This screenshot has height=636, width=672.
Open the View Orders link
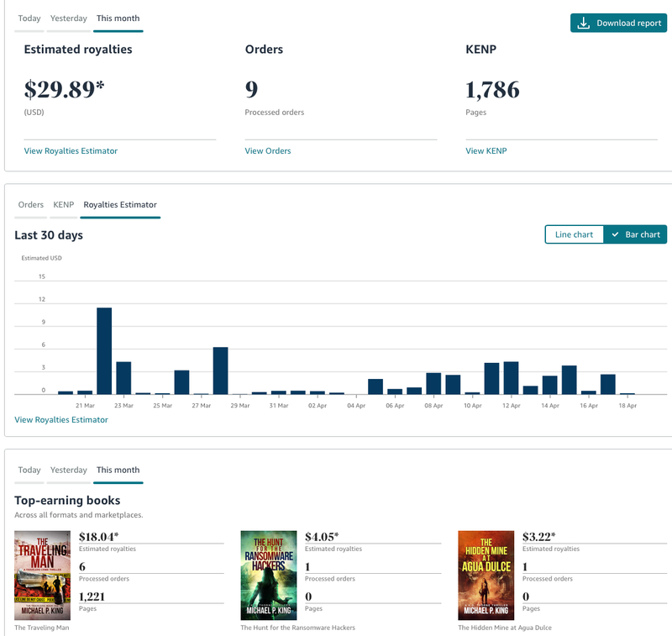(x=268, y=151)
